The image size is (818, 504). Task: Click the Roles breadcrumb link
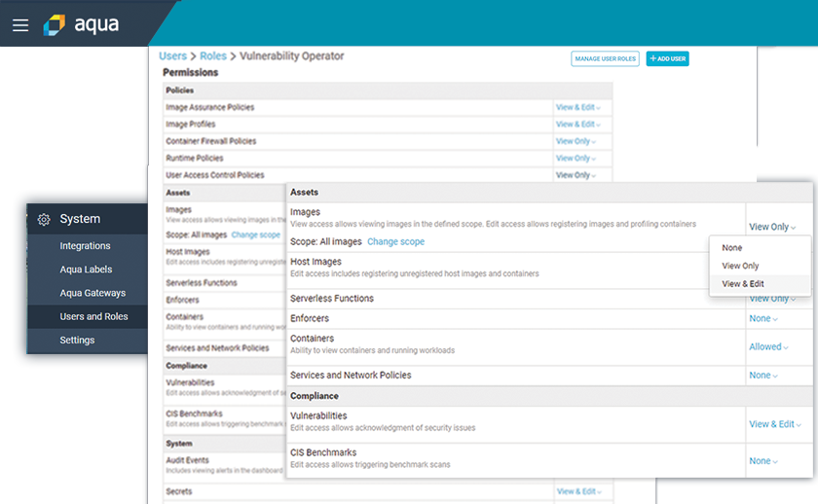point(213,55)
